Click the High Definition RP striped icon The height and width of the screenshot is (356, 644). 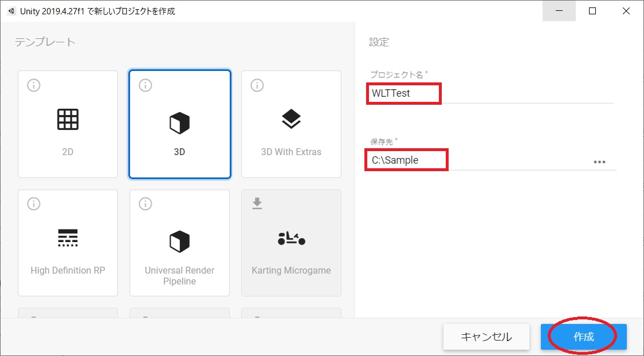pos(68,238)
